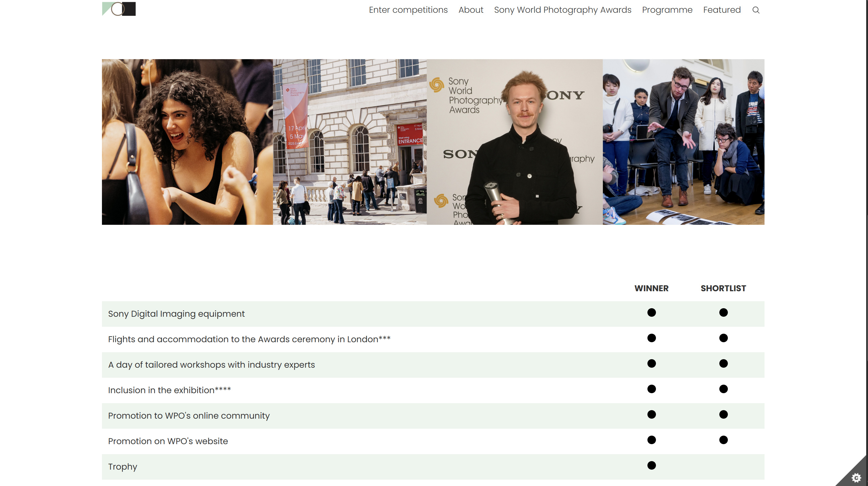This screenshot has width=868, height=486.
Task: Open the cookie settings gear icon
Action: [856, 478]
